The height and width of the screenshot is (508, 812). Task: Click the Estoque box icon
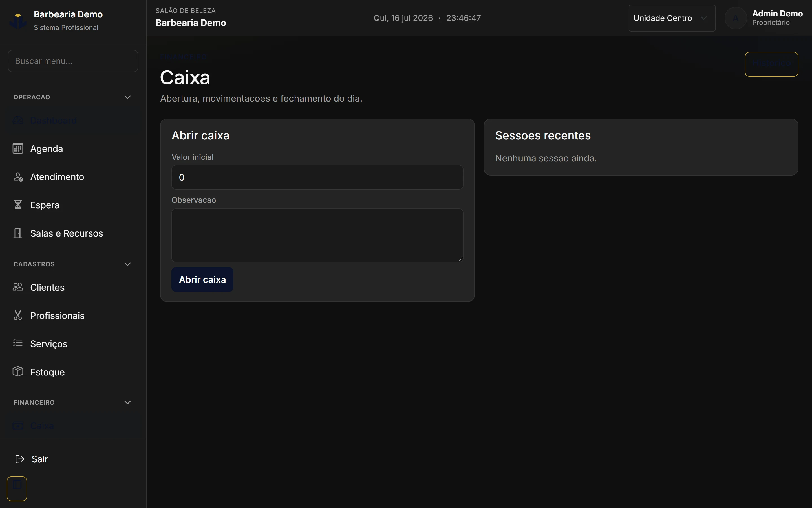18,372
